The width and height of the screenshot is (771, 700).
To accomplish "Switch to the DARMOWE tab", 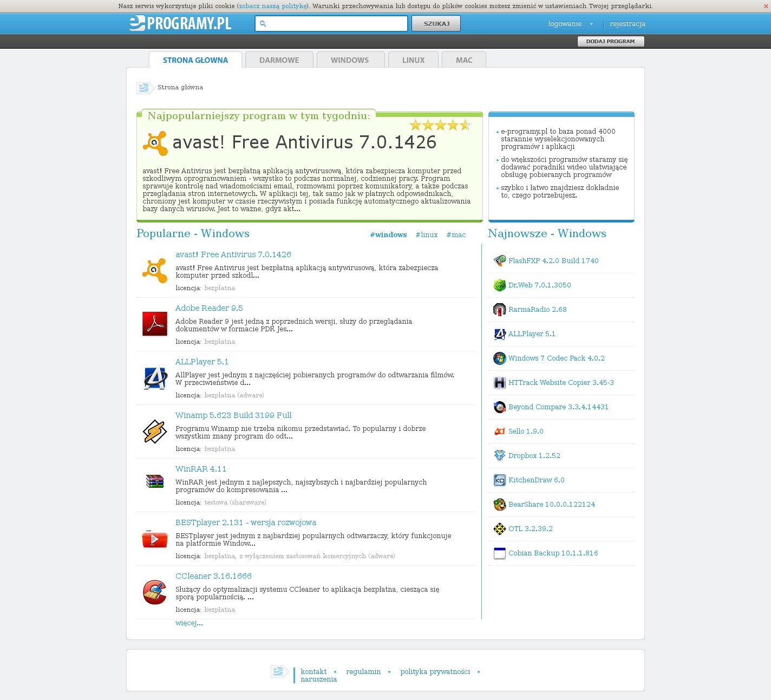I will pos(279,60).
